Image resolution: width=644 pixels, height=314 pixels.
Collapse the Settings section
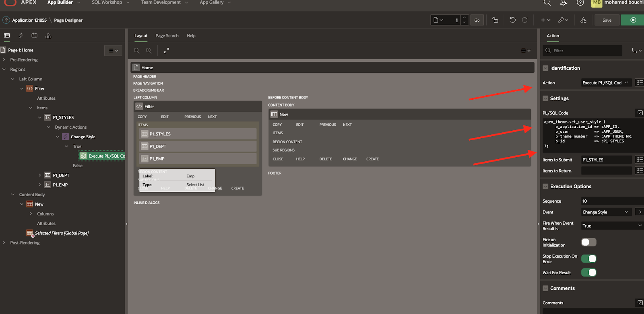coord(545,99)
